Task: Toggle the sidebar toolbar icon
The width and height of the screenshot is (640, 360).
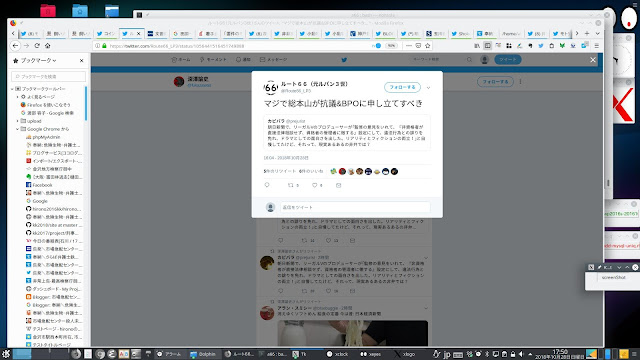Action: [x=487, y=46]
